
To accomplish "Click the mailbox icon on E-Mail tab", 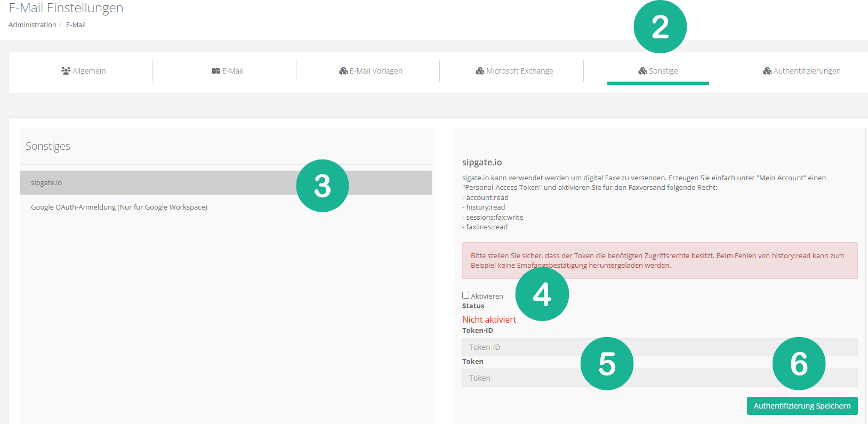I will coord(216,71).
